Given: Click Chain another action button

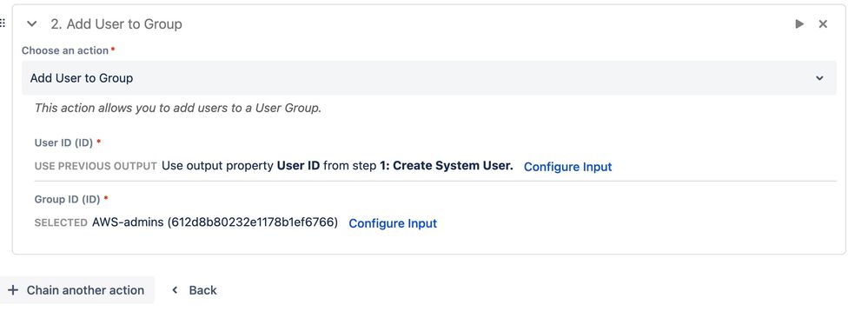Looking at the screenshot, I should pos(77,290).
